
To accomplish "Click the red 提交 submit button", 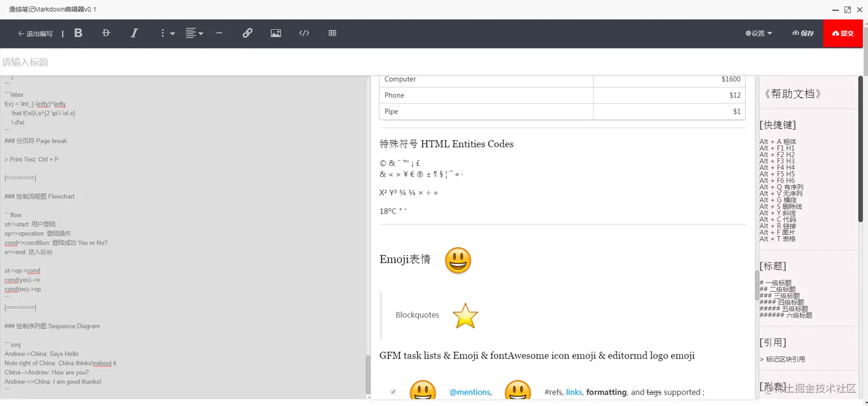I will click(x=843, y=33).
